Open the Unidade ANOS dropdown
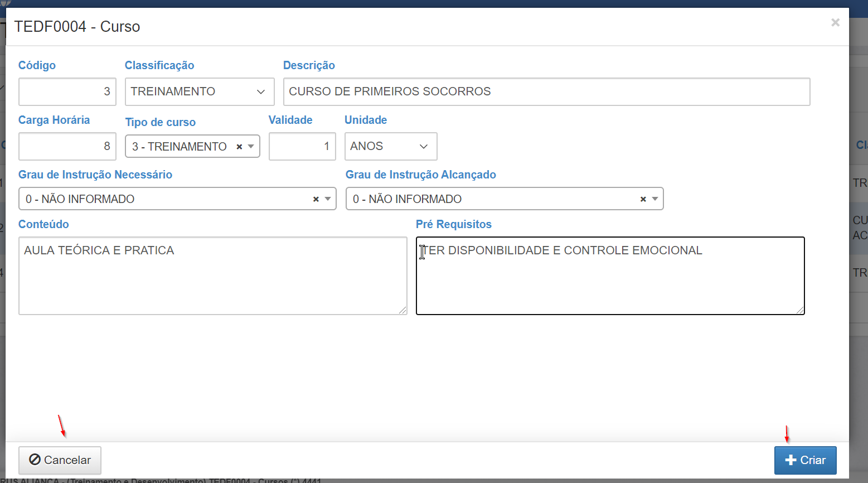Viewport: 868px width, 483px height. coord(391,146)
